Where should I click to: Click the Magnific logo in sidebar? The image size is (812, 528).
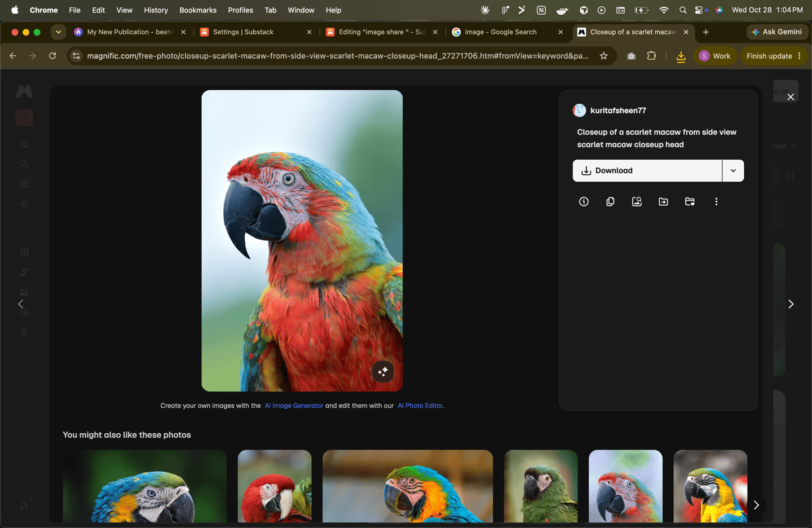(x=24, y=91)
